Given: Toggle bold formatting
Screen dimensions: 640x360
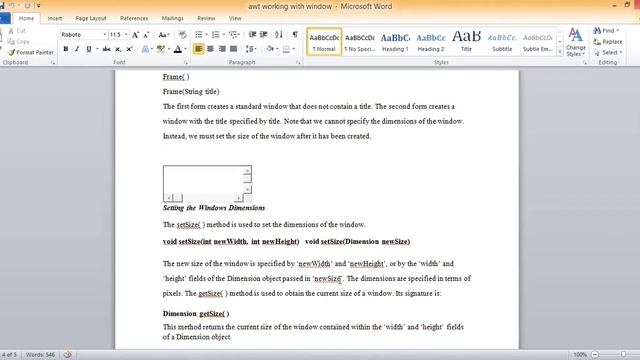Looking at the screenshot, I should 66,49.
